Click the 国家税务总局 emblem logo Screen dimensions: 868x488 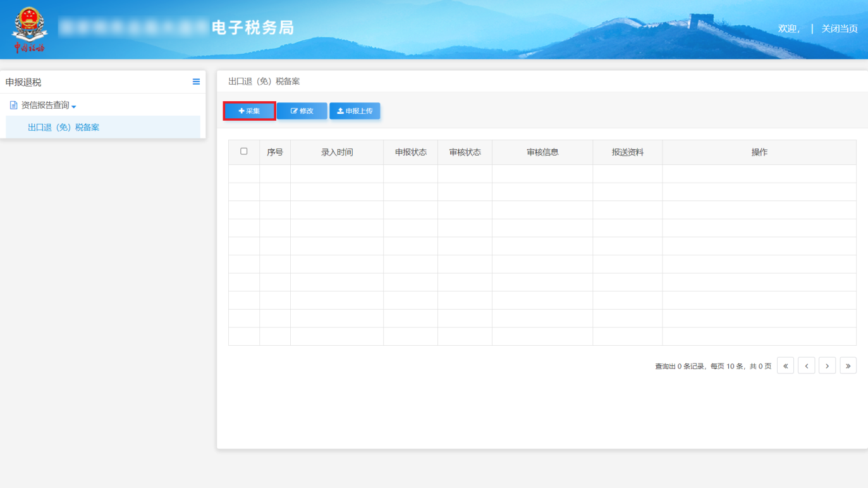[29, 23]
